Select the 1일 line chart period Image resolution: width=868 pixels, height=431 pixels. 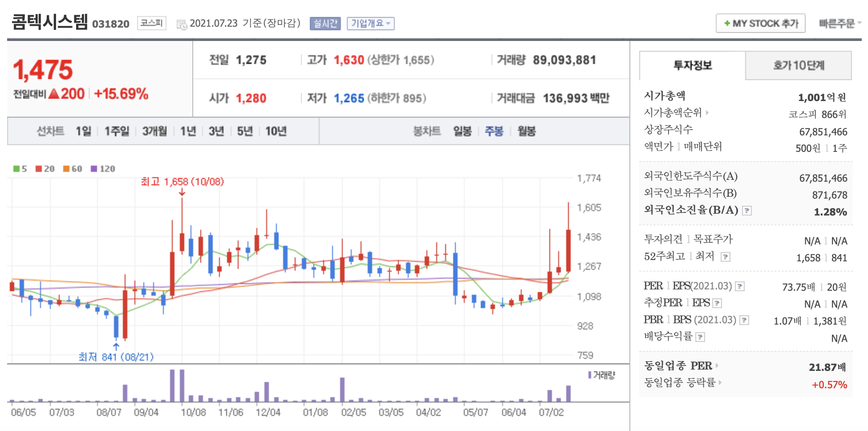click(83, 131)
